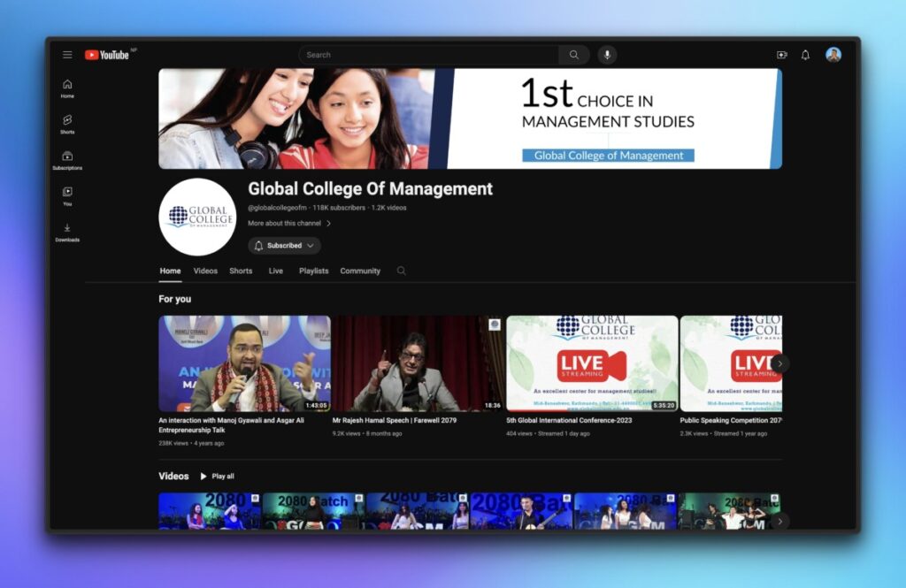Open the Community tab
The width and height of the screenshot is (906, 588).
click(x=359, y=271)
